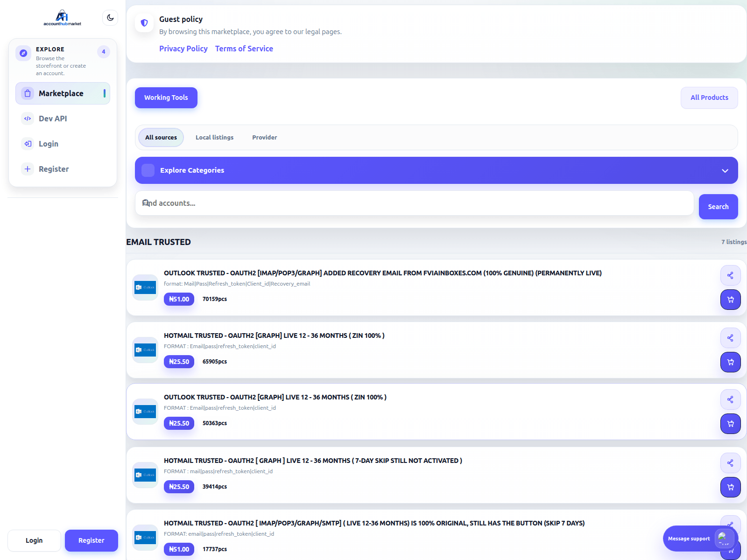Click Outlook thumbnail of 50363pcs listing
This screenshot has height=560, width=747.
coord(145,412)
